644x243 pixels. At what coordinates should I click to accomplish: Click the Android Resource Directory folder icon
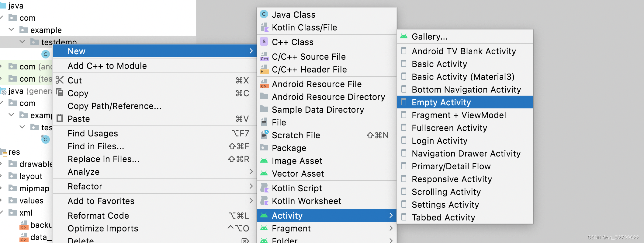(x=264, y=97)
